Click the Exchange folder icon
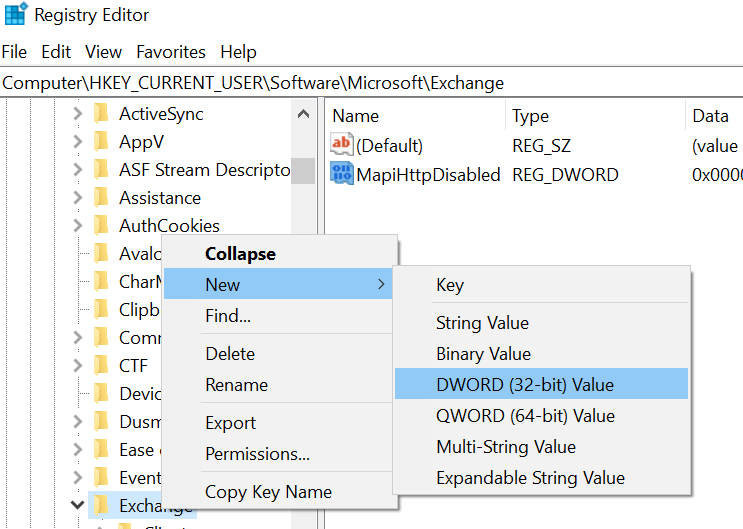Image resolution: width=743 pixels, height=529 pixels. [x=101, y=505]
